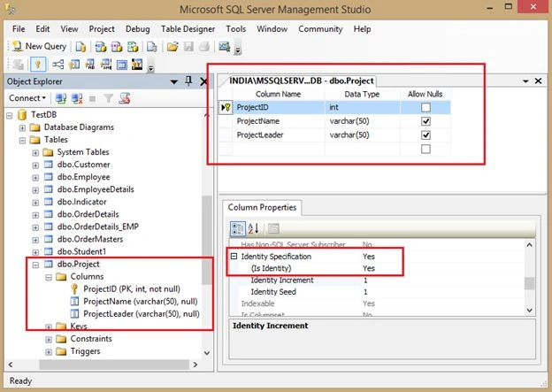
Task: Click the Manage XML Indexes icon
Action: pyautogui.click(x=106, y=65)
